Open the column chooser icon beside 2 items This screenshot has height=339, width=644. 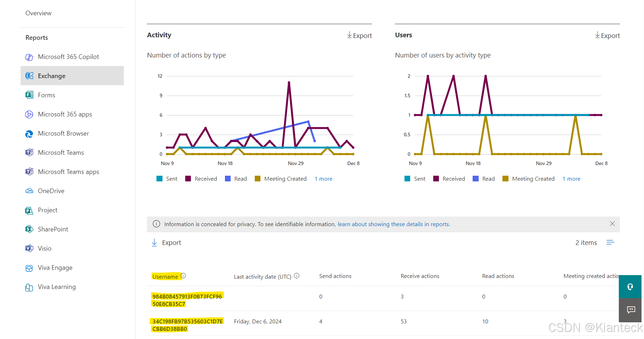coord(610,242)
